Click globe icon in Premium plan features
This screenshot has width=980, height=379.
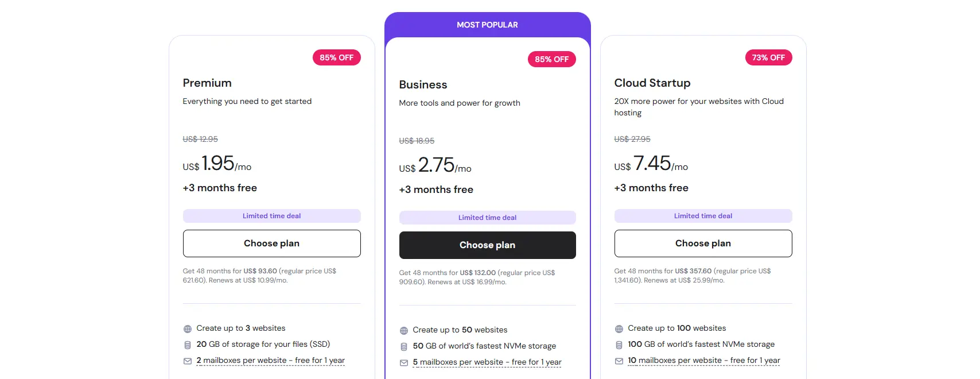[188, 329]
